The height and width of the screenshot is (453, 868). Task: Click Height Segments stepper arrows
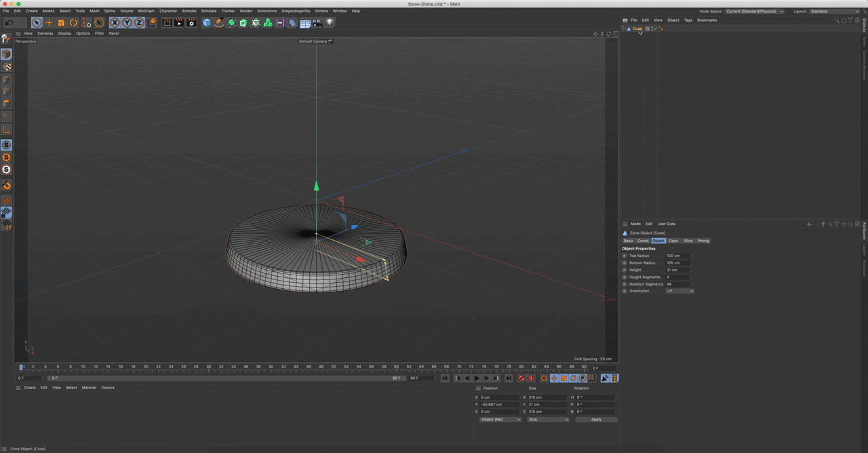691,277
